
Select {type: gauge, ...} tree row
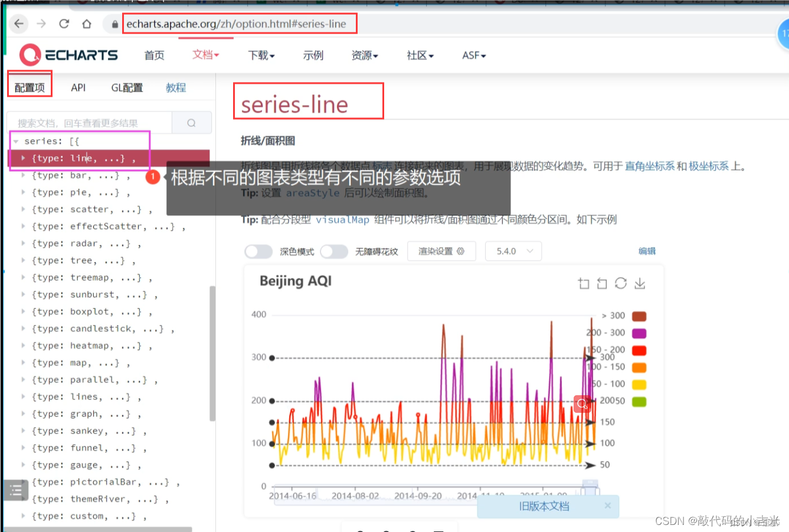pos(86,465)
